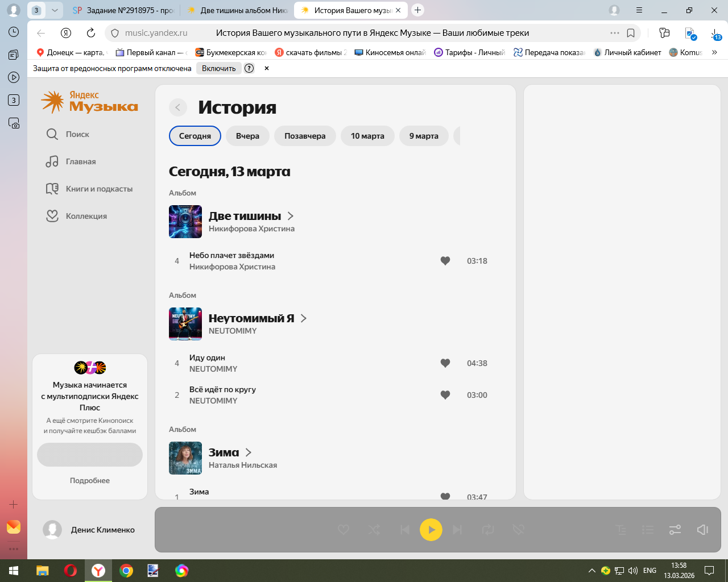
Task: Open the mail icon in browser side panel
Action: pos(14,527)
